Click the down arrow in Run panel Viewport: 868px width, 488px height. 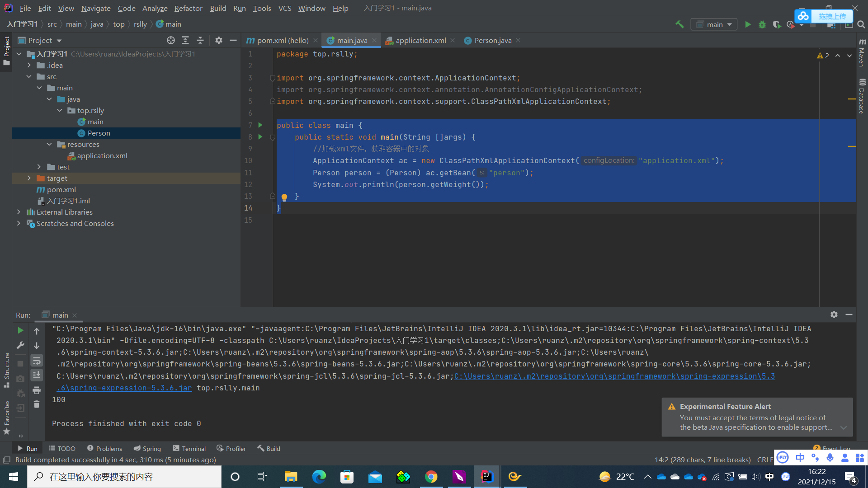tap(37, 346)
